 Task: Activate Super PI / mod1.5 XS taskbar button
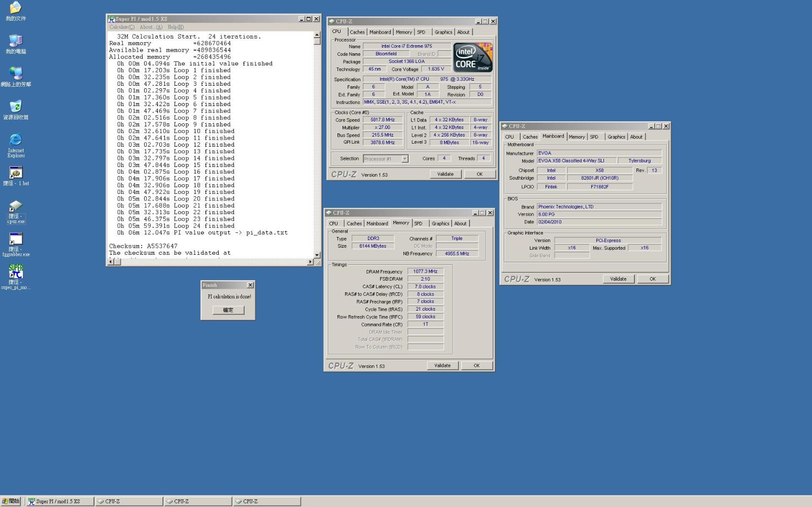60,501
